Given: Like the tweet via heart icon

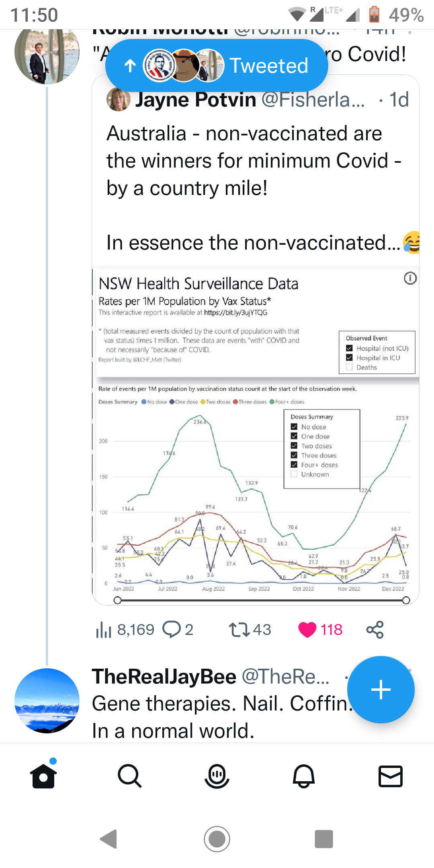Looking at the screenshot, I should tap(307, 629).
